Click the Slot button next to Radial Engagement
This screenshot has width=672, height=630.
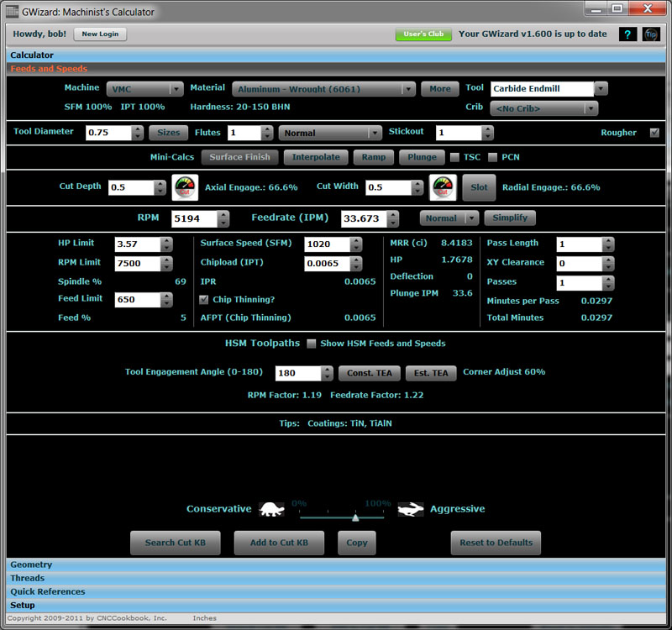[x=479, y=187]
